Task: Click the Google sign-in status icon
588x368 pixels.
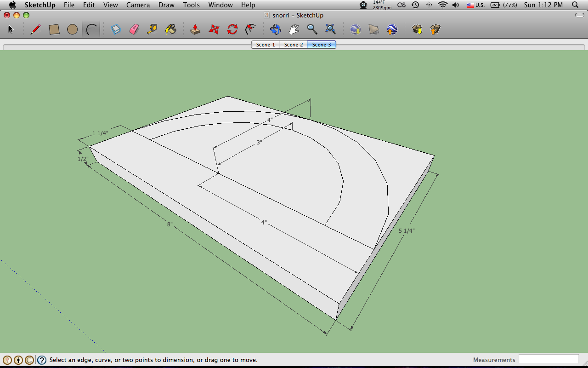Action: tap(29, 360)
